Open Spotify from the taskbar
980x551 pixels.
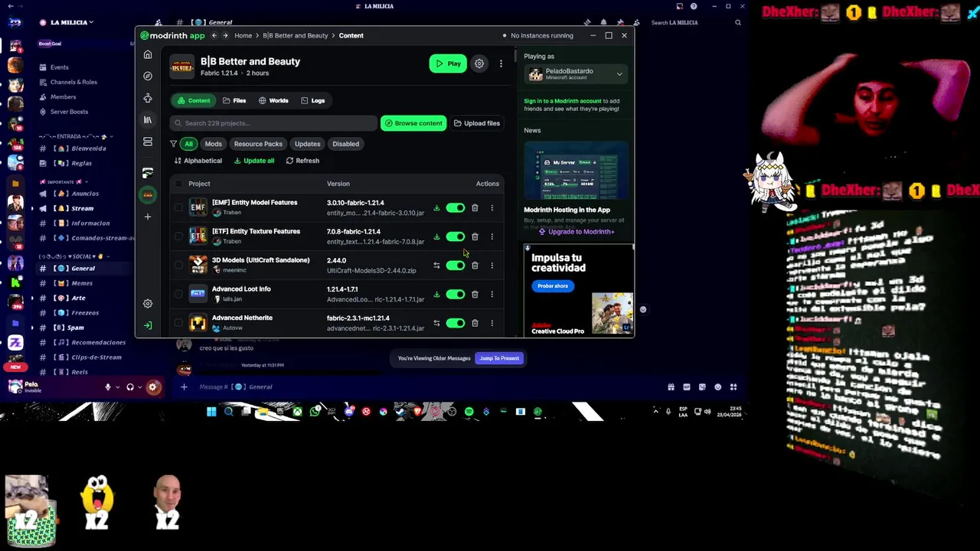pyautogui.click(x=469, y=412)
